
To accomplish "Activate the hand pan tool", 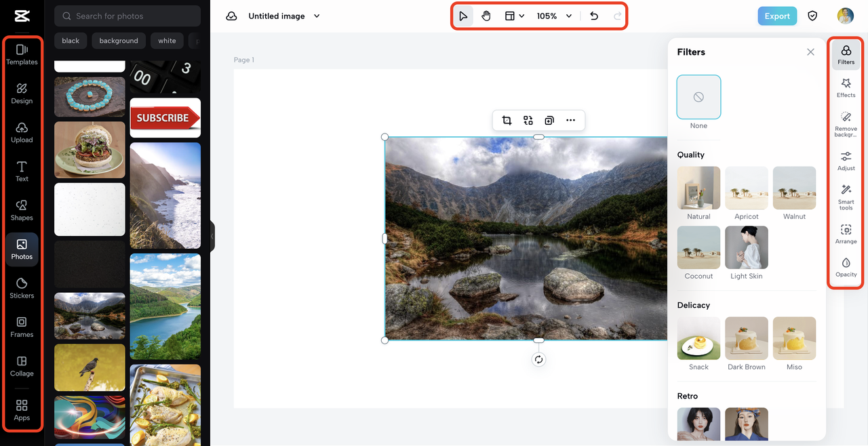I will coord(486,16).
